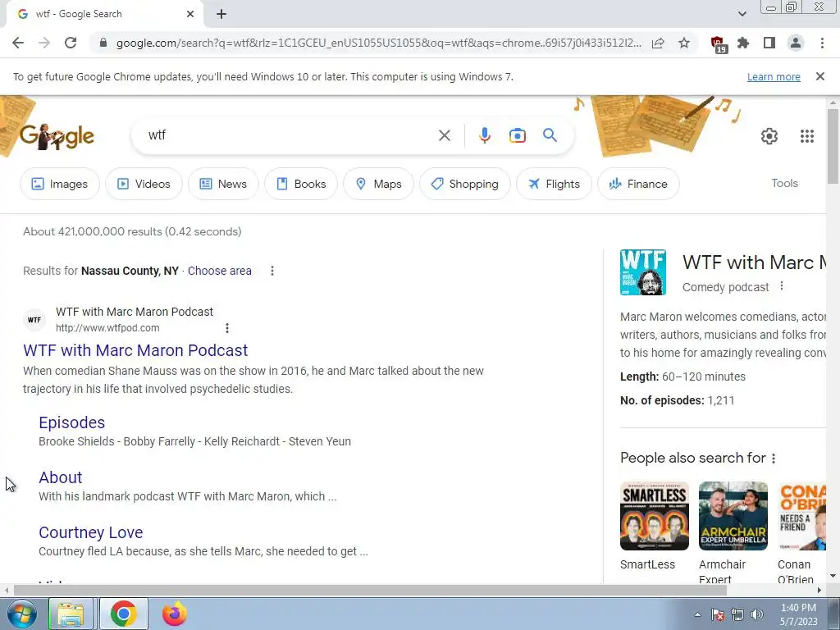The image size is (840, 630).
Task: Click the forward navigation arrow
Action: [44, 43]
